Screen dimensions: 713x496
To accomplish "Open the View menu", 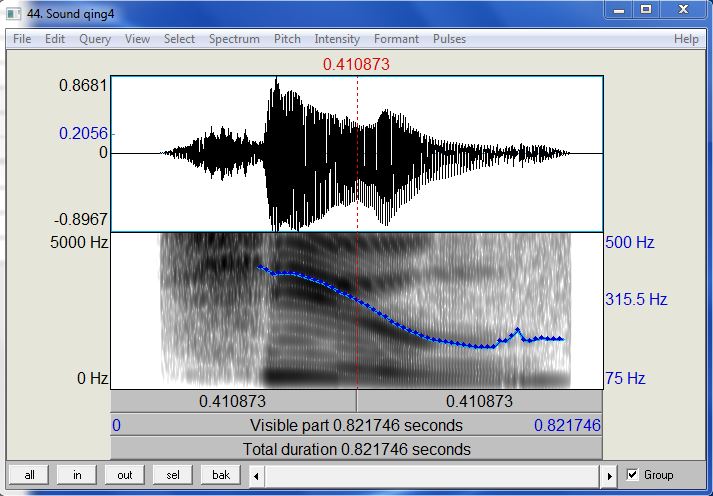I will tap(137, 39).
